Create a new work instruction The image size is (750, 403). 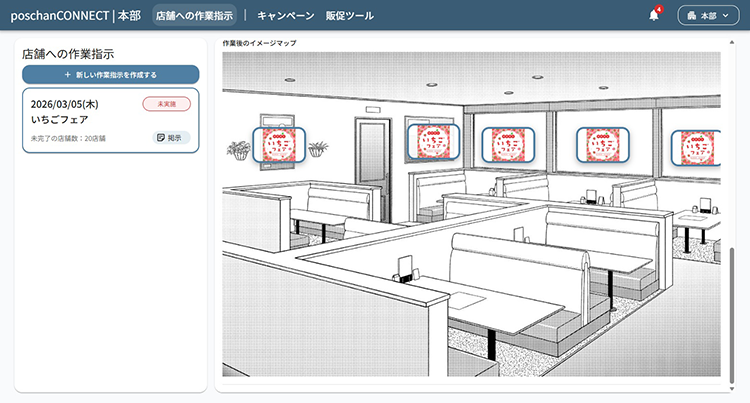pos(110,75)
